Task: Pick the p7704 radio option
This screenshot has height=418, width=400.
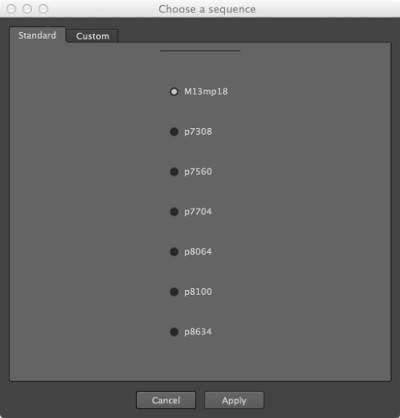Action: point(174,212)
